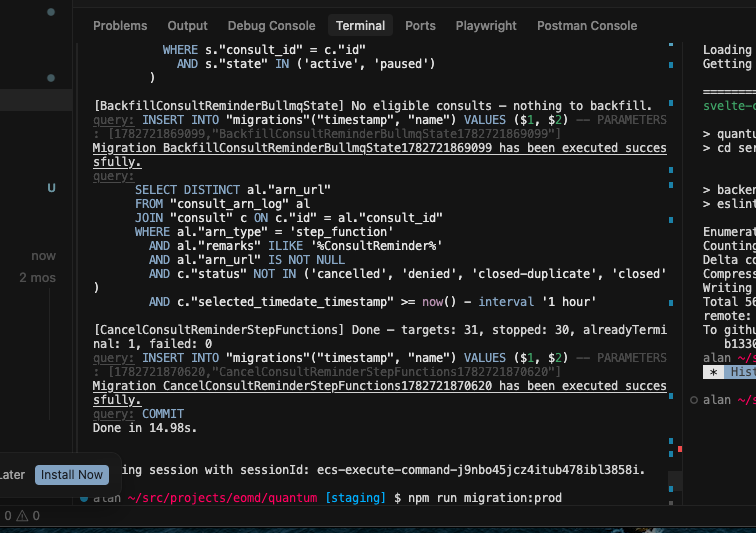Open the BackfillConsultReminderBullmqState migration success link
The image size is (756, 533).
point(379,155)
